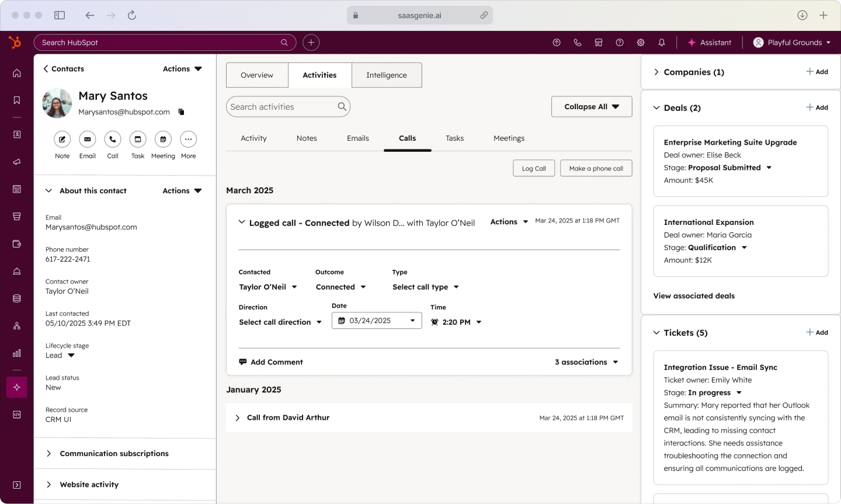This screenshot has width=841, height=504.
Task: Open the Lifecycle stage Lead dropdown
Action: (x=60, y=355)
